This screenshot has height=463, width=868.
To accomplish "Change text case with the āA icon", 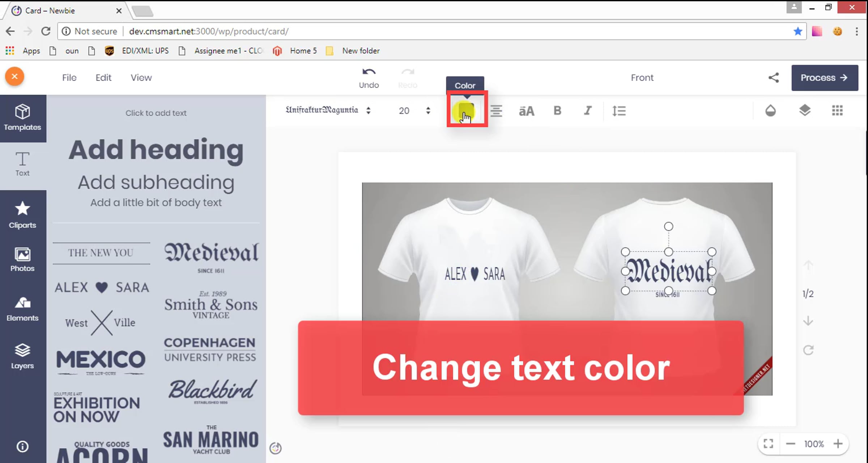I will click(x=527, y=111).
